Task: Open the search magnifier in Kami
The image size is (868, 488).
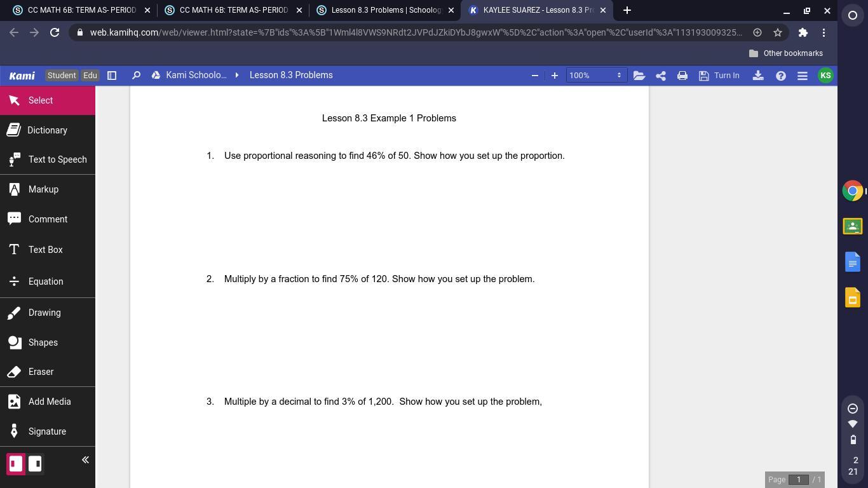Action: pos(136,76)
